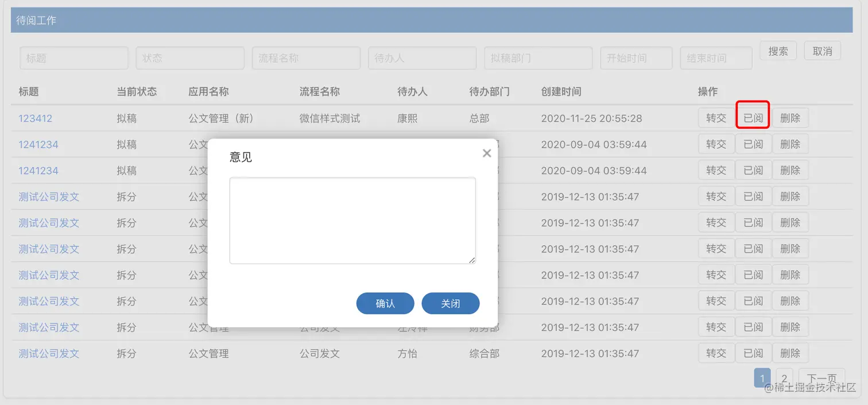Focus the 状态 filter field

coord(190,58)
